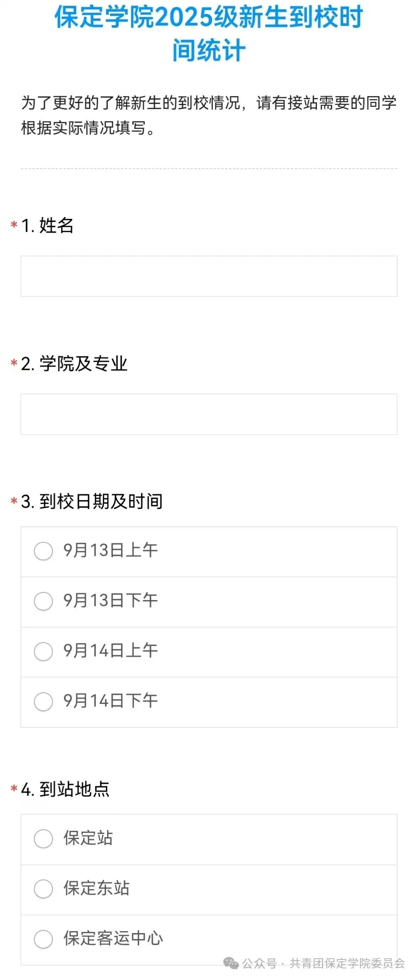418x980 pixels.
Task: Choose 保定站 as the arrival station
Action: tap(43, 839)
